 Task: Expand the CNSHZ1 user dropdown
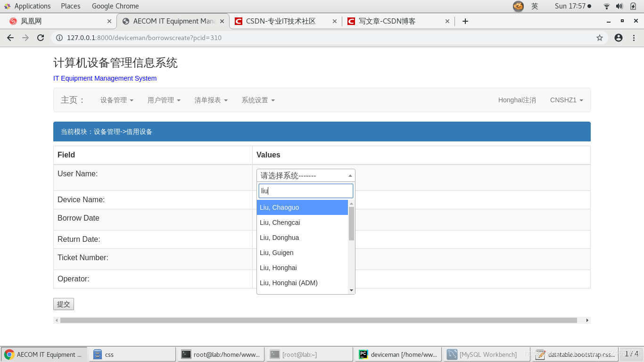tap(566, 100)
